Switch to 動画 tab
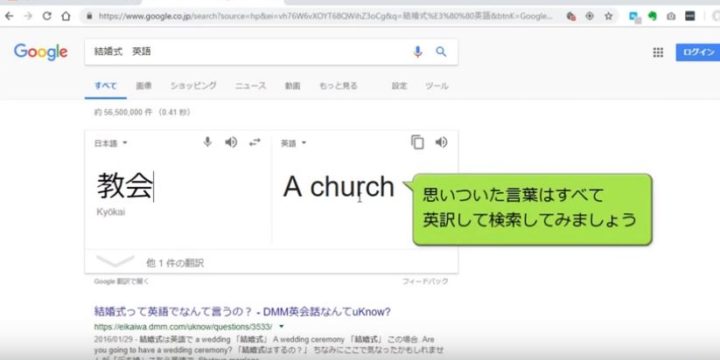The image size is (720, 360). coord(292,86)
